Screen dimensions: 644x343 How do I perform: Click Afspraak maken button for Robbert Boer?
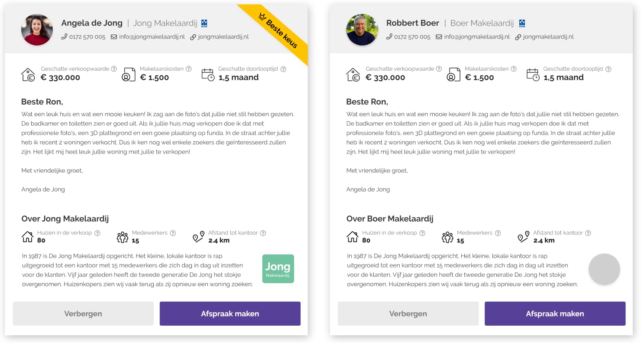point(555,314)
